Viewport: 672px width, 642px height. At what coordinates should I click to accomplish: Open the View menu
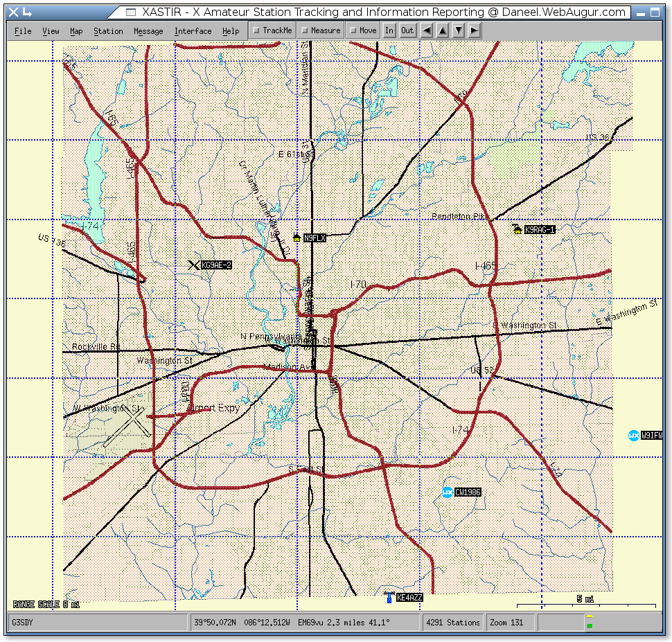click(x=51, y=31)
